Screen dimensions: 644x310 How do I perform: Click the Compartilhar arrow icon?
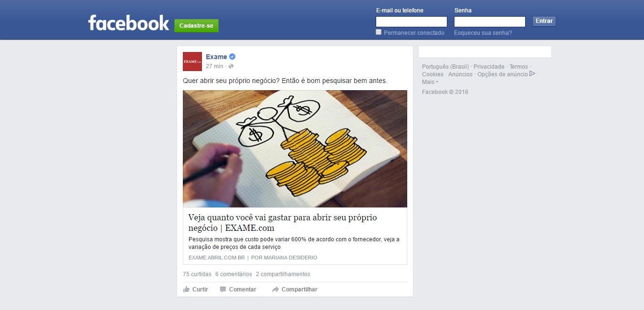point(275,289)
